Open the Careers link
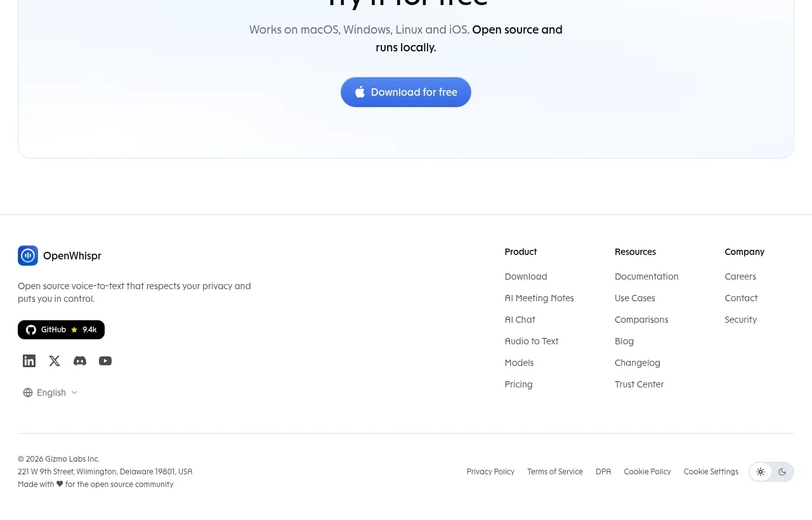 click(740, 276)
